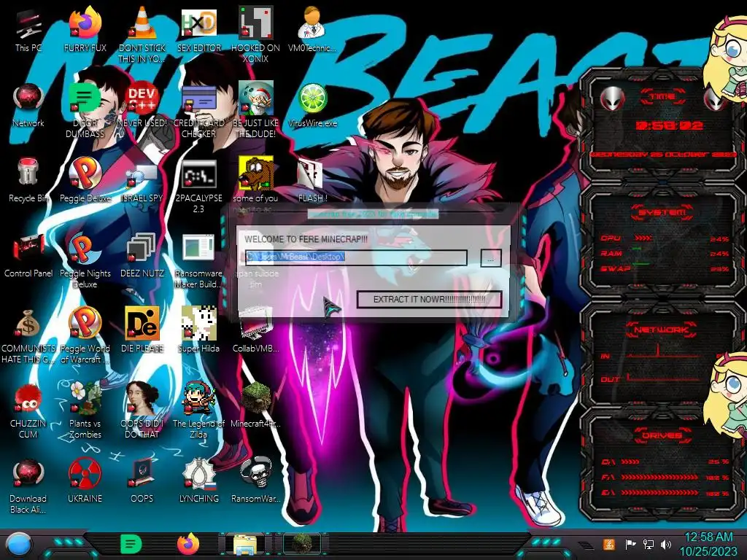Screen dimensions: 747x560
Task: Click the F:\ drive row in DRIVES gadget
Action: click(x=665, y=477)
